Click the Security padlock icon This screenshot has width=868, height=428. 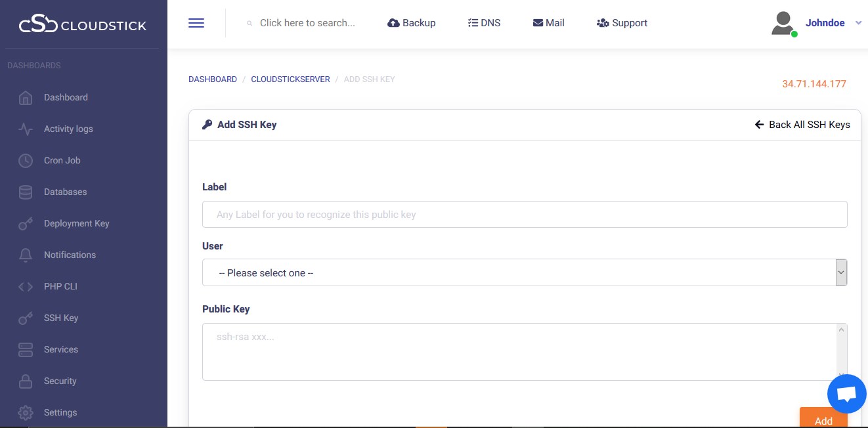26,381
